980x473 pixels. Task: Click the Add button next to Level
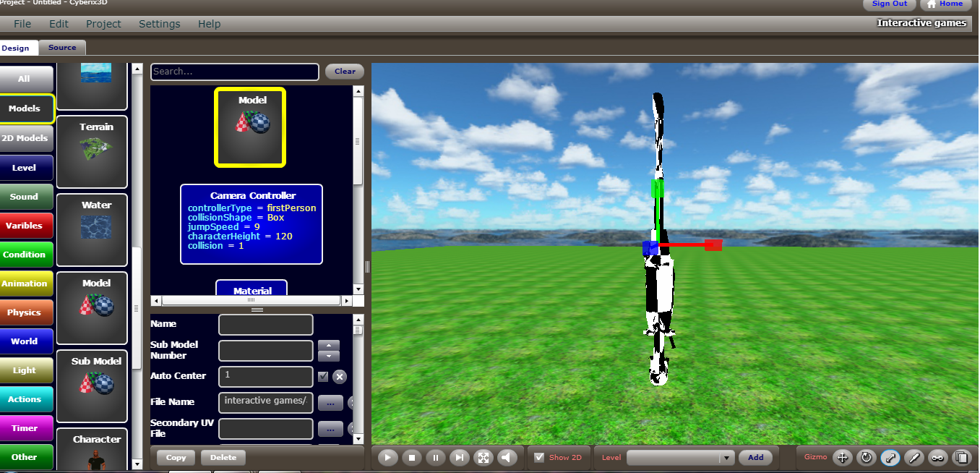[755, 457]
